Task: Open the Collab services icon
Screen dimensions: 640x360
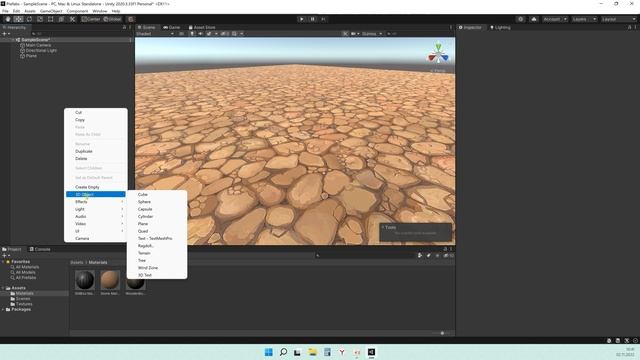Action: [x=520, y=19]
